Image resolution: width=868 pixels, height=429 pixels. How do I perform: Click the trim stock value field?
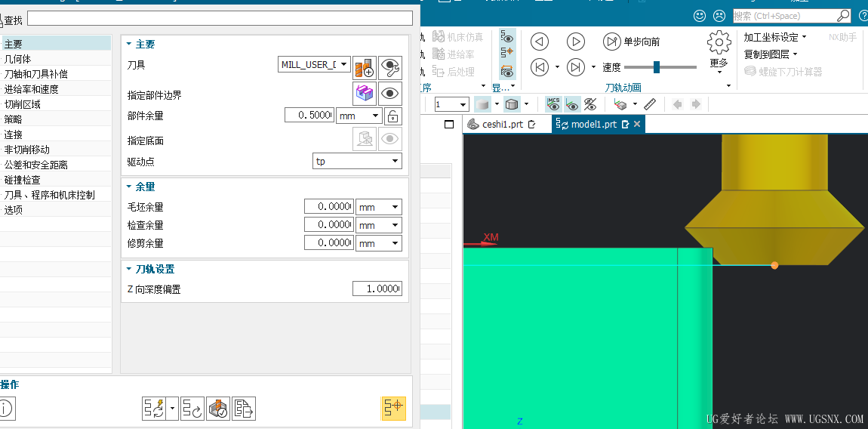(329, 243)
